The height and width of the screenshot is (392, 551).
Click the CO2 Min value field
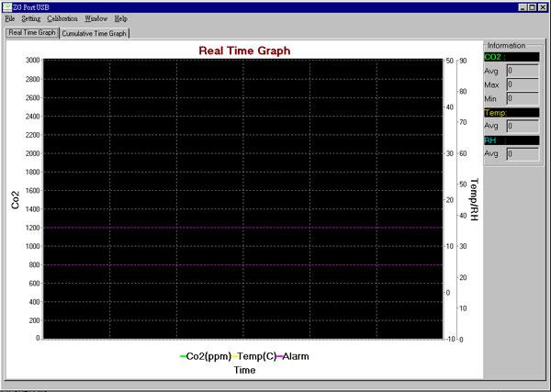tap(522, 98)
